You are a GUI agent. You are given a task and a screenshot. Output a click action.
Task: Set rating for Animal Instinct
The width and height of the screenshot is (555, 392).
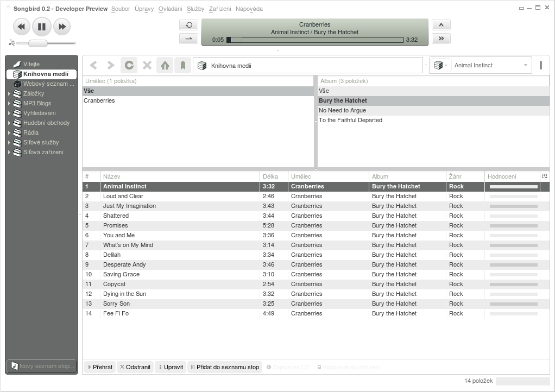(513, 186)
